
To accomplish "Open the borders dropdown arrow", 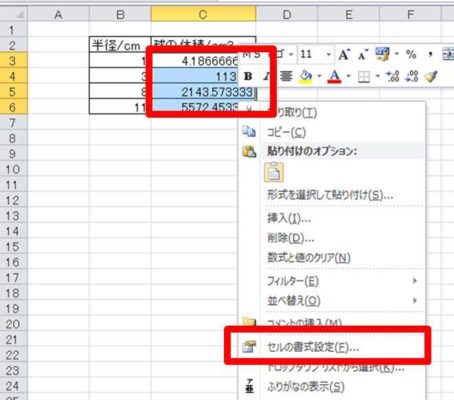I will click(378, 77).
